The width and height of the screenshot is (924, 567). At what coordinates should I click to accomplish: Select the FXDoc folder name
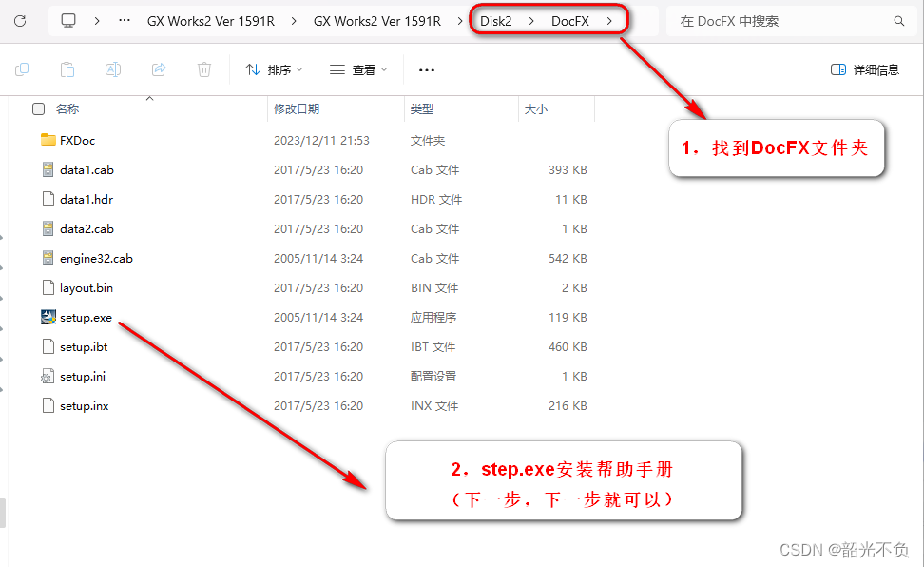coord(77,141)
